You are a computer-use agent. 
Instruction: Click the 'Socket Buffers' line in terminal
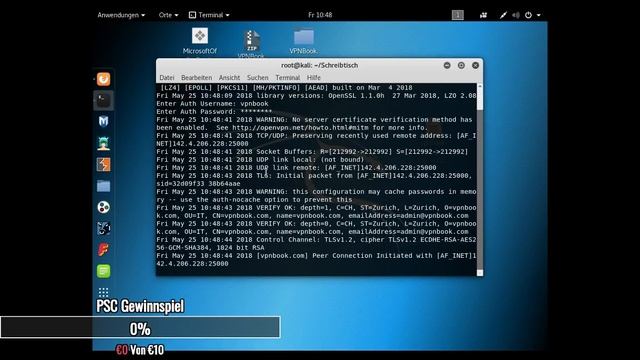pos(312,151)
